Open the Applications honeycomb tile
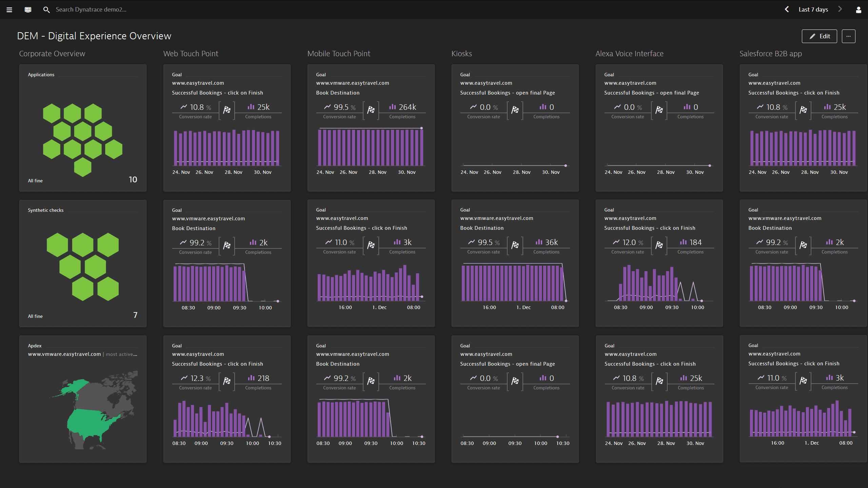The width and height of the screenshot is (868, 488). pos(83,128)
